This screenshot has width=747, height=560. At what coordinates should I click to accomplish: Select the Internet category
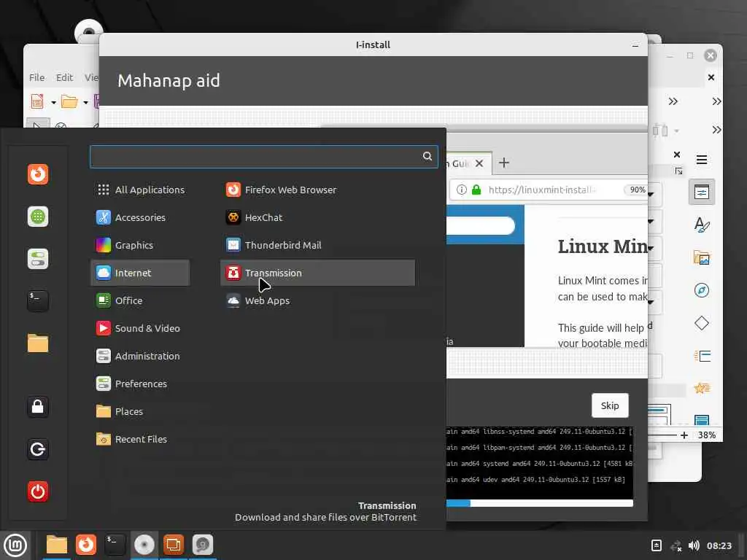point(140,273)
